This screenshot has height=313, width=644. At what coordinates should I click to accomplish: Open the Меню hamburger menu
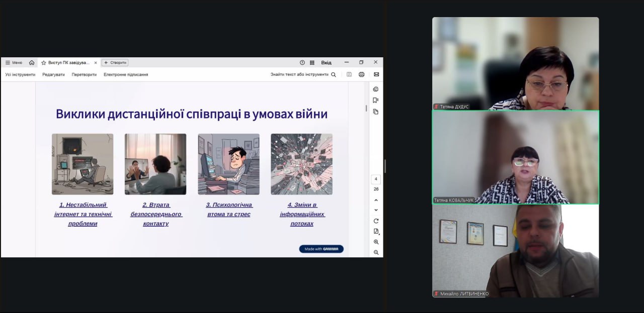pos(14,63)
